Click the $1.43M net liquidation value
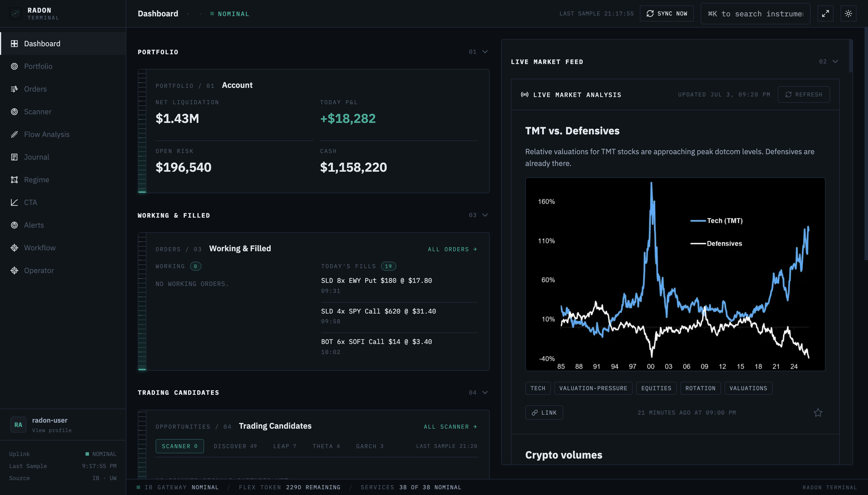The image size is (868, 495). (x=177, y=118)
